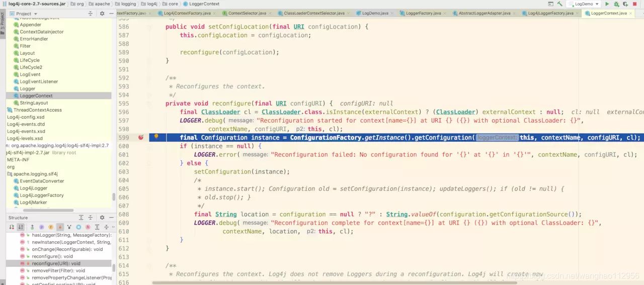Open the Project view selector dropdown
Viewport: 644px width, 285px height.
tap(23, 14)
